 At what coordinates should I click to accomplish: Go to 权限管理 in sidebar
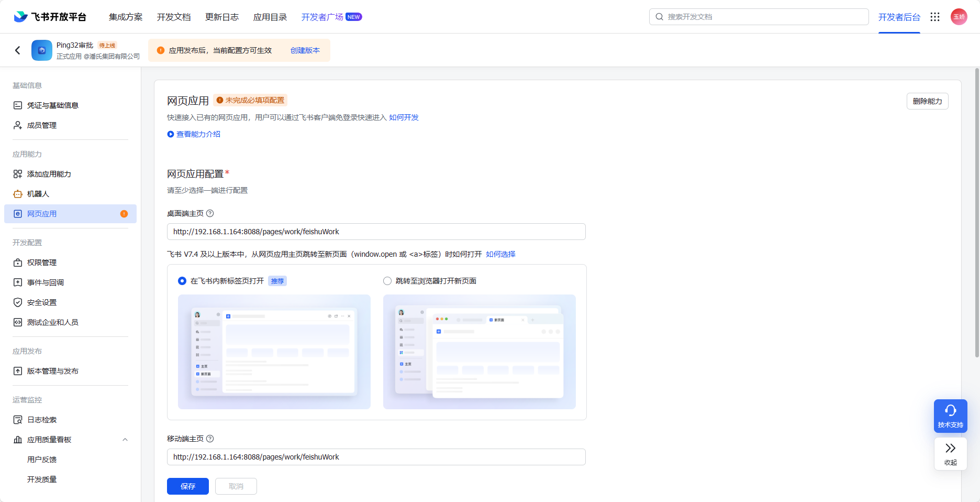click(x=42, y=263)
